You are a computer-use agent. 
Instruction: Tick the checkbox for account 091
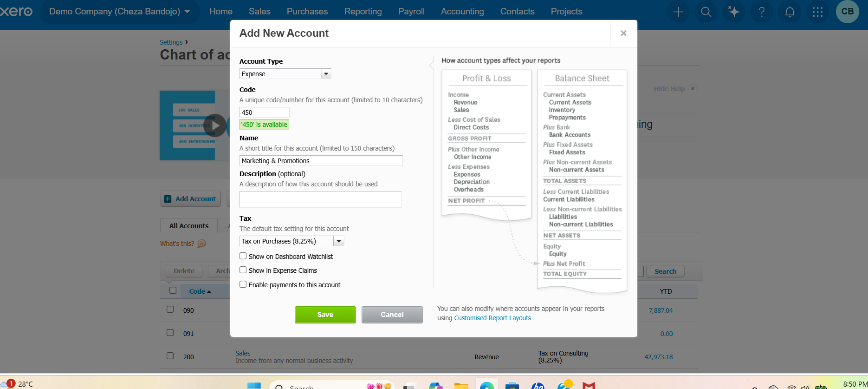[x=170, y=333]
